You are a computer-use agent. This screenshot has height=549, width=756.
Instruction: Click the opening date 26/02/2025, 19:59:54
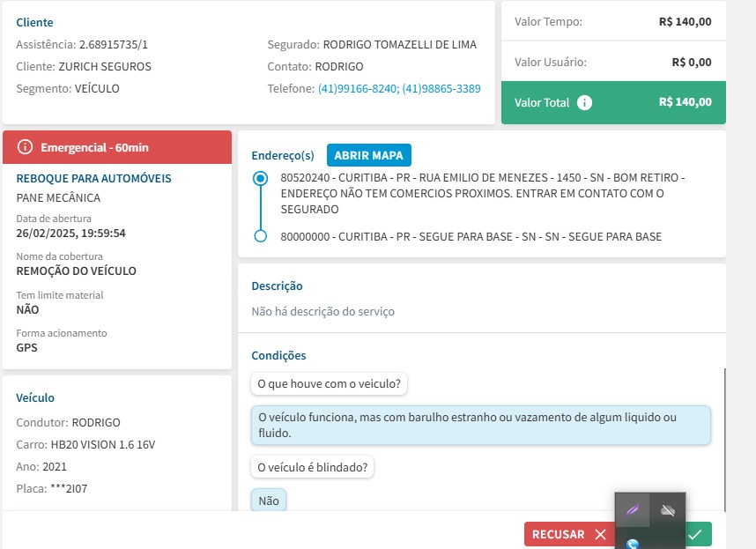(70, 234)
